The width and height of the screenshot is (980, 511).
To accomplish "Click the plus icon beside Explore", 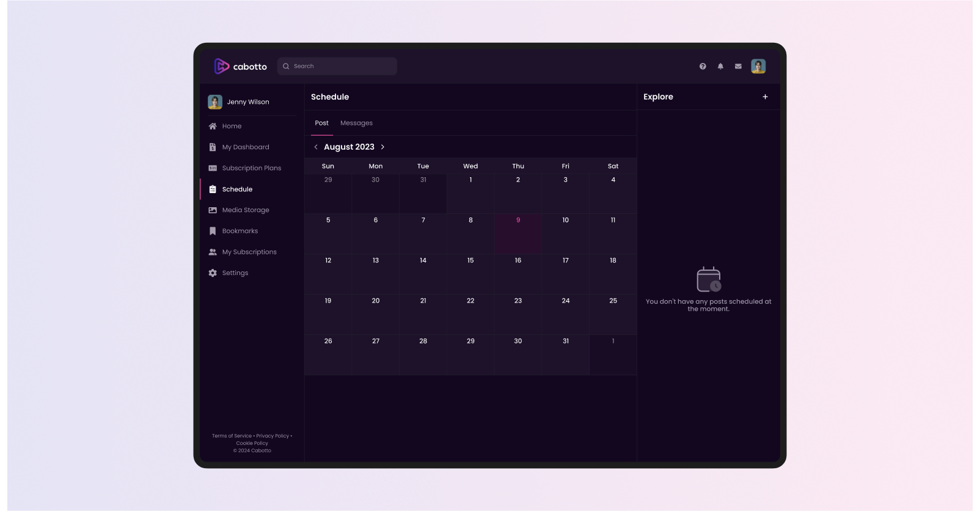I will 765,97.
